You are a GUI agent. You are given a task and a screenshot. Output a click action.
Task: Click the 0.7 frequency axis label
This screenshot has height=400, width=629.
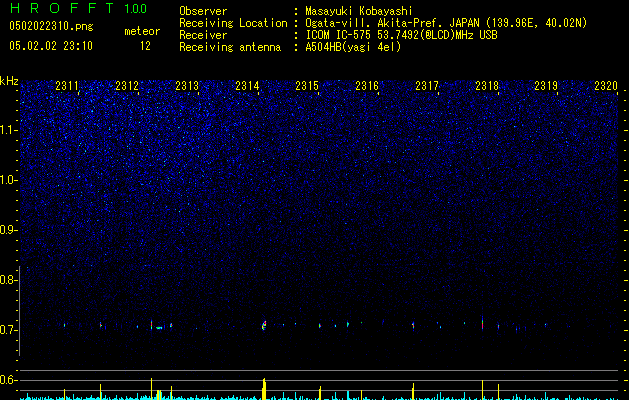(x=8, y=330)
